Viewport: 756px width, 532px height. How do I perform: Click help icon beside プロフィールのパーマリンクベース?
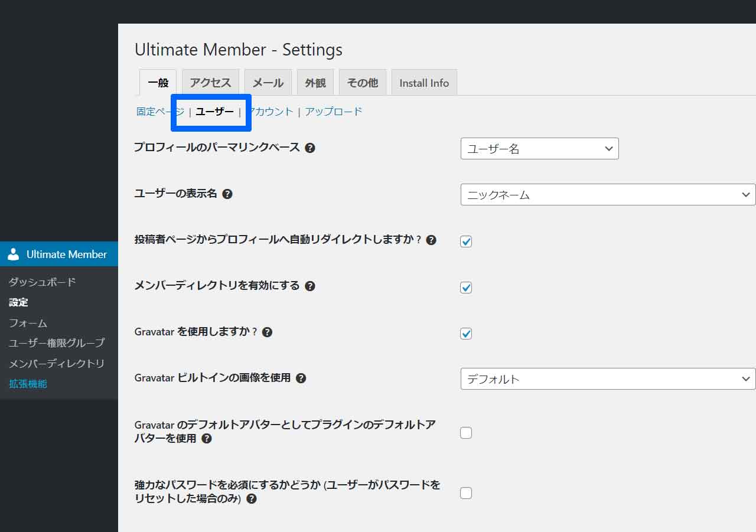pos(310,148)
